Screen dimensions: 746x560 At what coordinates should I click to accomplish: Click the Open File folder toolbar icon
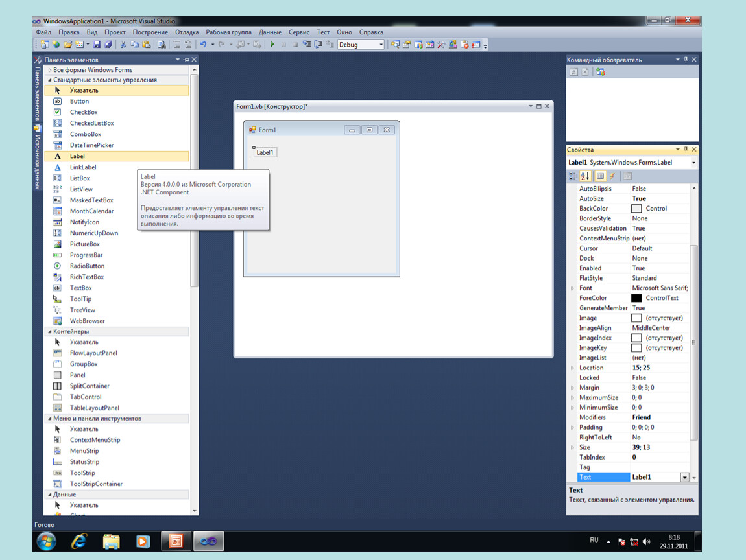click(x=67, y=45)
